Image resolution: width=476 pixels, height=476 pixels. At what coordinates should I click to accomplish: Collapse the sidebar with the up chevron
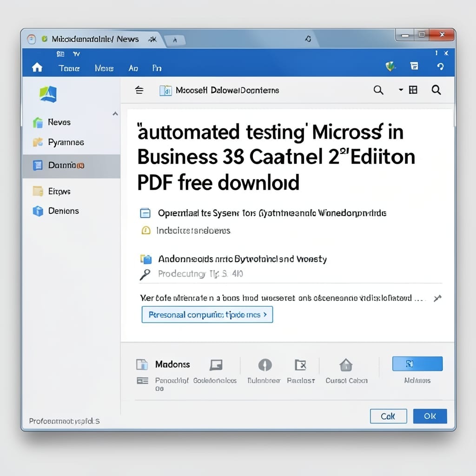tap(115, 114)
